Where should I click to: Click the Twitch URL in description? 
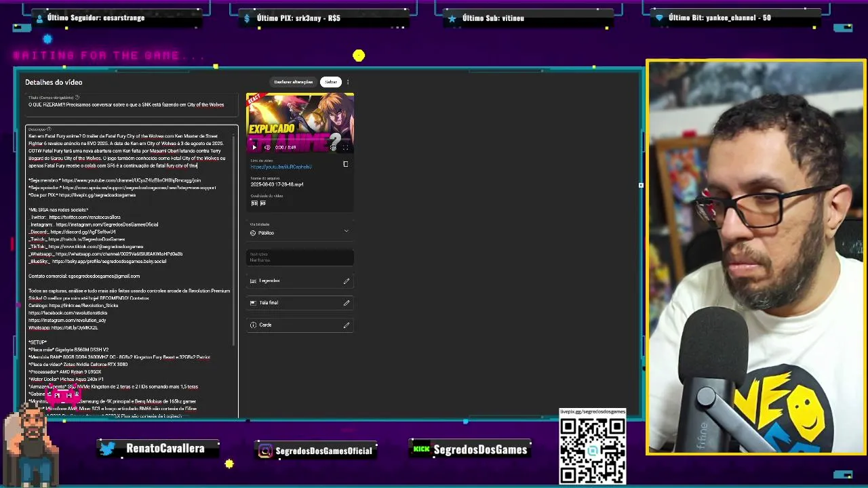click(x=87, y=240)
